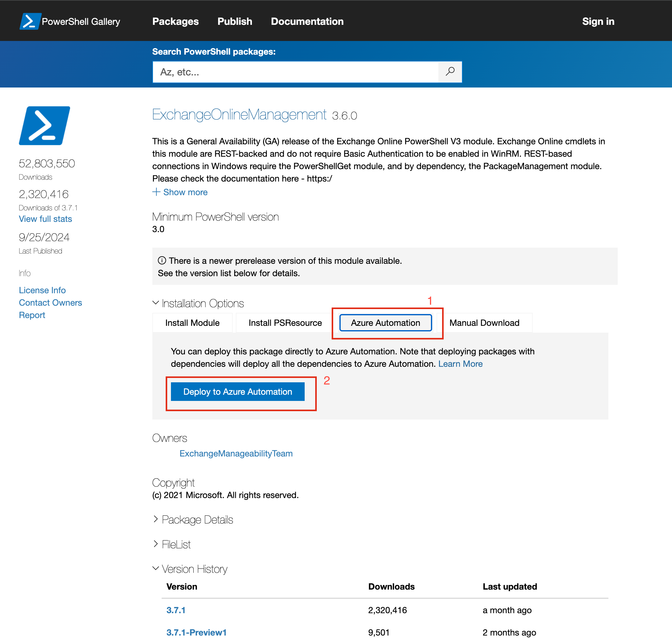Select the Azure Automation tab
The image size is (672, 638).
click(x=386, y=323)
